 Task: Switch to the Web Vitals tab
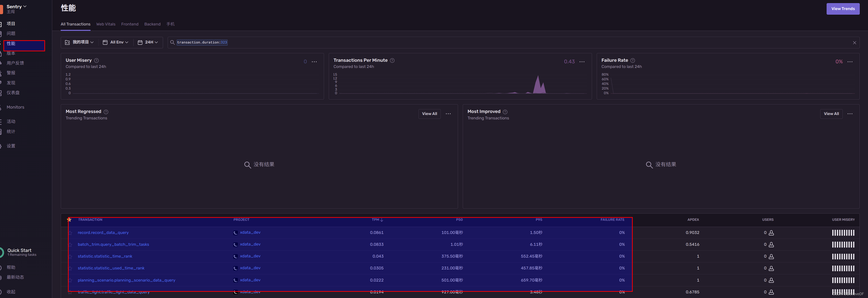106,24
